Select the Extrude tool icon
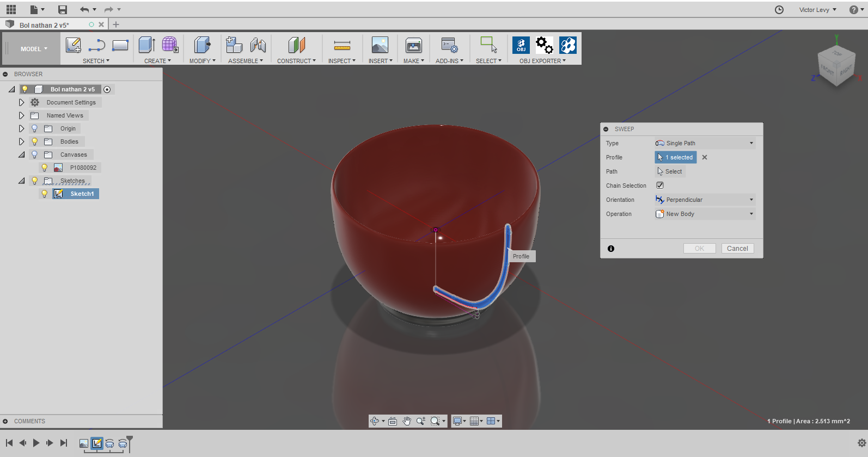The image size is (868, 457). pyautogui.click(x=146, y=45)
